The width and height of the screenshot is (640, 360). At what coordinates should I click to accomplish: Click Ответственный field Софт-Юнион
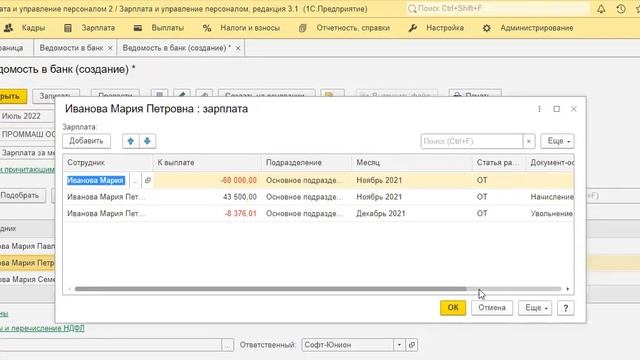click(348, 345)
